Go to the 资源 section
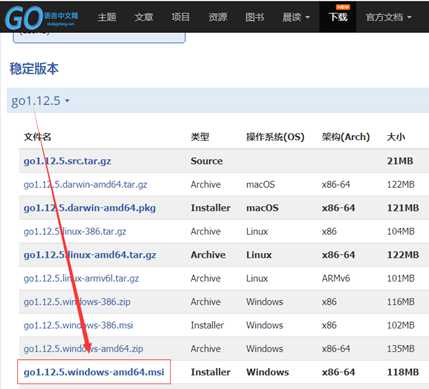This screenshot has height=389, width=429. click(218, 17)
